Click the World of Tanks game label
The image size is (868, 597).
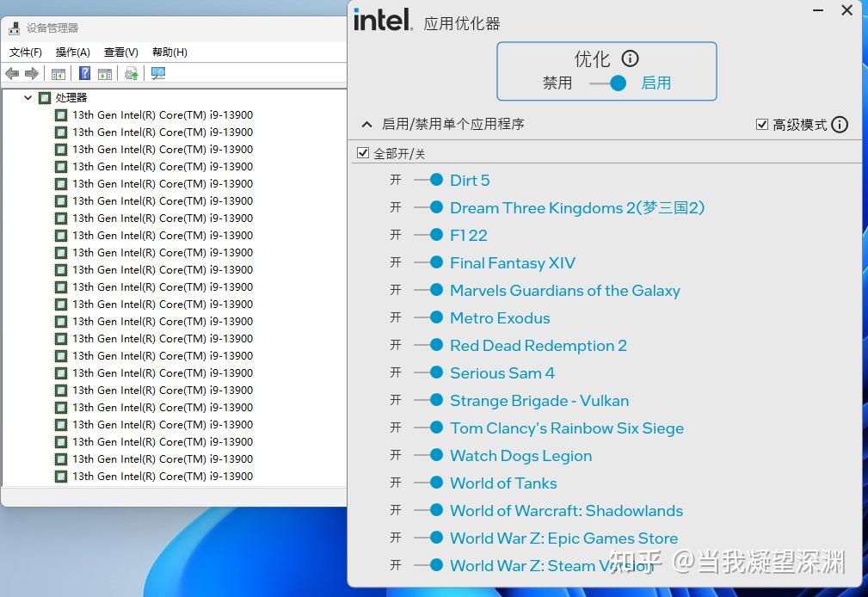pos(502,483)
